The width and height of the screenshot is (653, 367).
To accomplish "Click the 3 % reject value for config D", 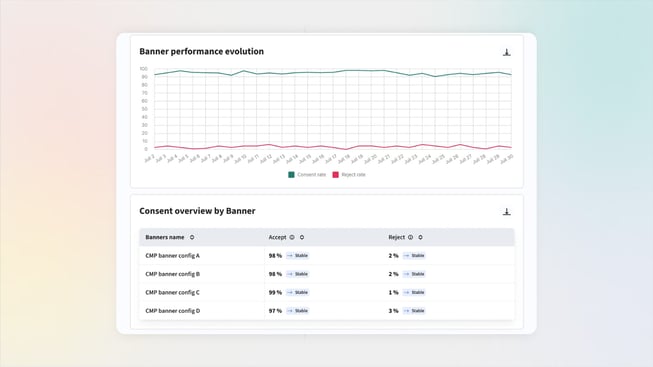I will (x=394, y=311).
